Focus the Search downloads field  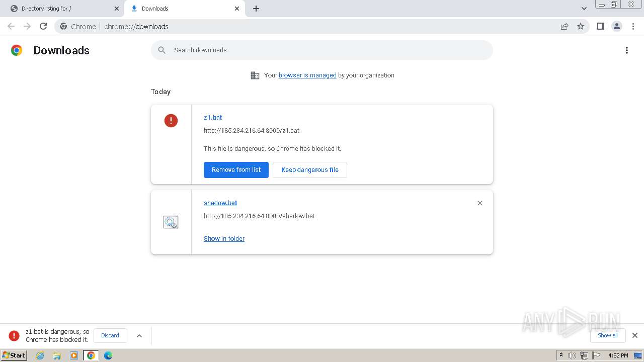tap(322, 50)
